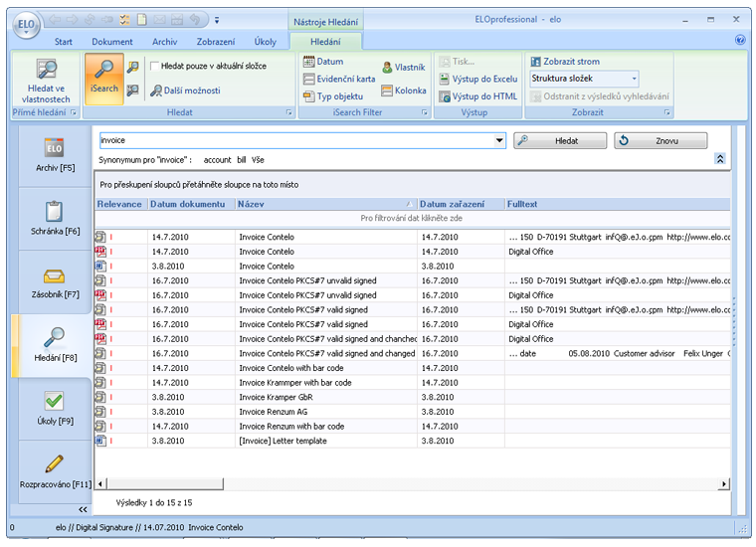Open the Struktura složek dropdown
The image size is (756, 547).
[x=634, y=79]
